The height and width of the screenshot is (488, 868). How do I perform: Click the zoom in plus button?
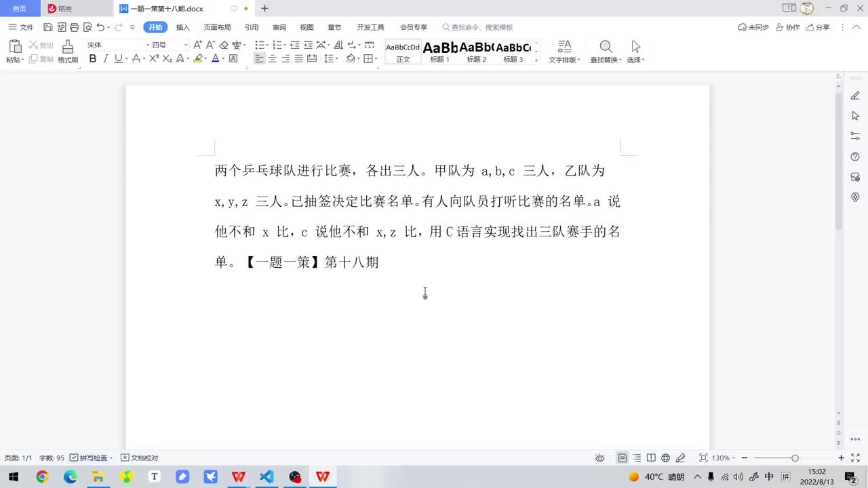(x=841, y=458)
